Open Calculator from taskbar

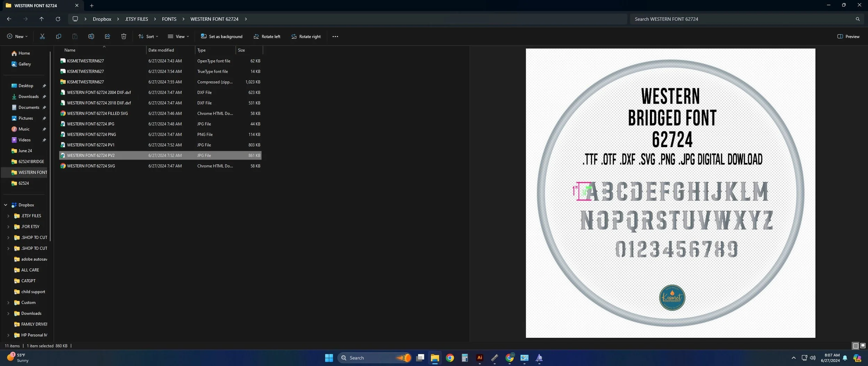click(465, 358)
